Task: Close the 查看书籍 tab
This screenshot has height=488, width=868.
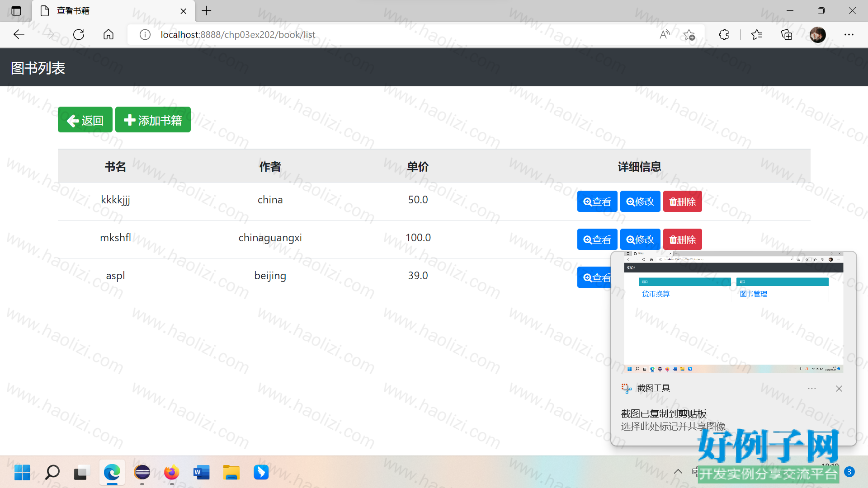Action: pos(184,11)
